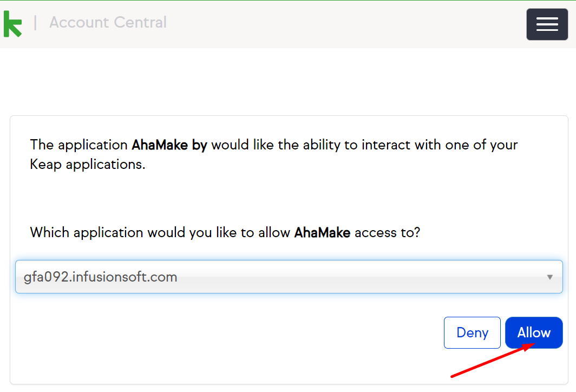
Task: Click the red arrow annotation pointing to Allow
Action: tap(492, 360)
